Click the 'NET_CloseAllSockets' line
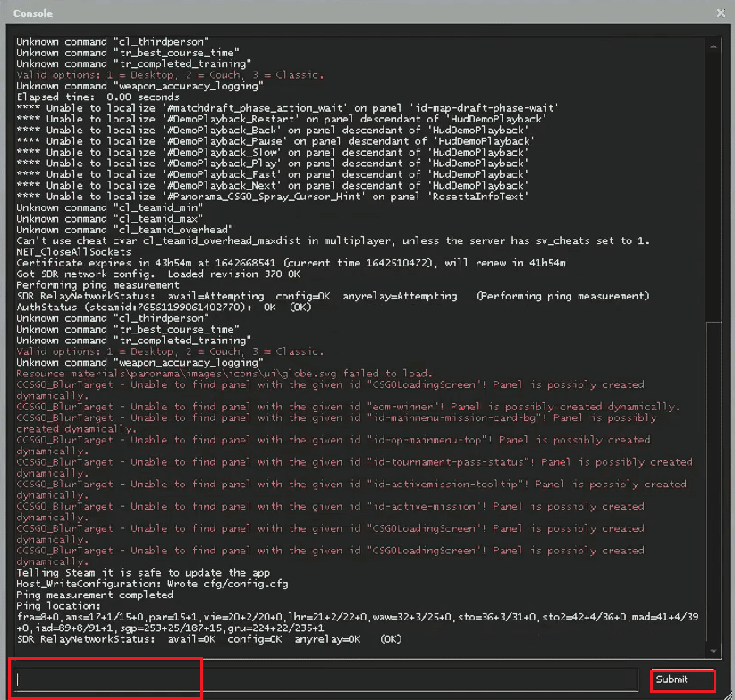 tap(73, 252)
